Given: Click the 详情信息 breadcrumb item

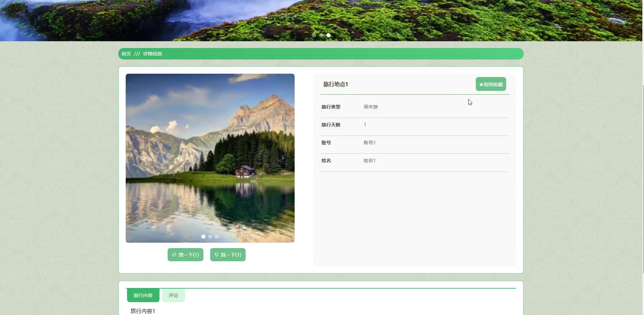Looking at the screenshot, I should pos(152,53).
